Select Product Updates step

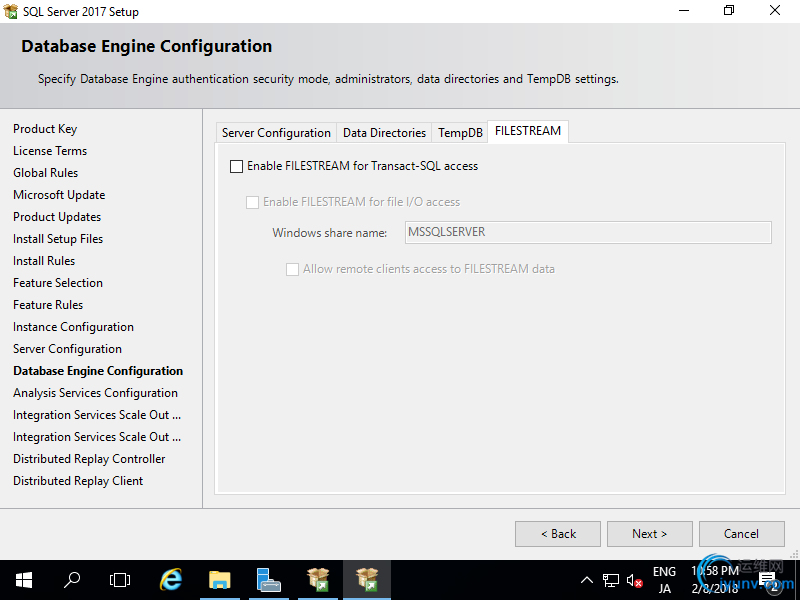57,217
